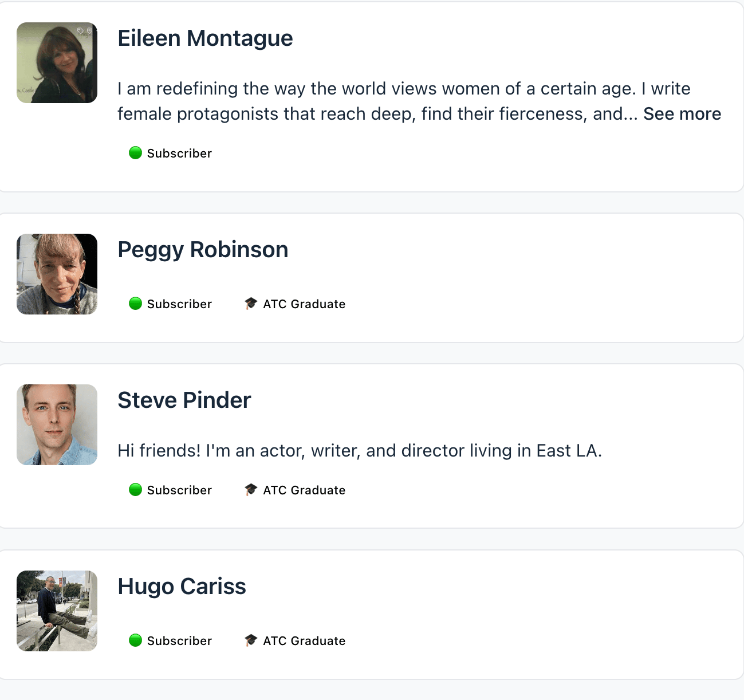Open Hugo Cariss's profile photo
The image size is (744, 700).
click(x=57, y=611)
